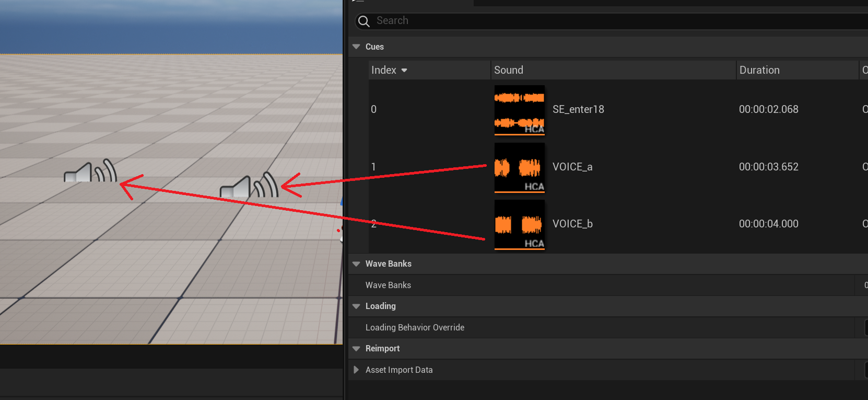This screenshot has width=868, height=400.
Task: Click the SE_enter18 waveform thumbnail
Action: (519, 110)
